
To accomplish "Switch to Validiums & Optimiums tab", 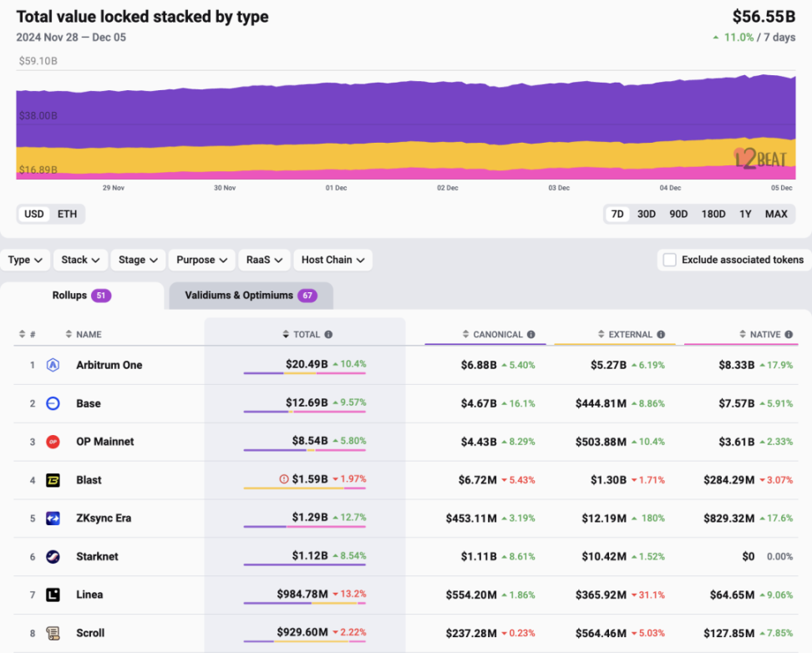I will tap(250, 296).
